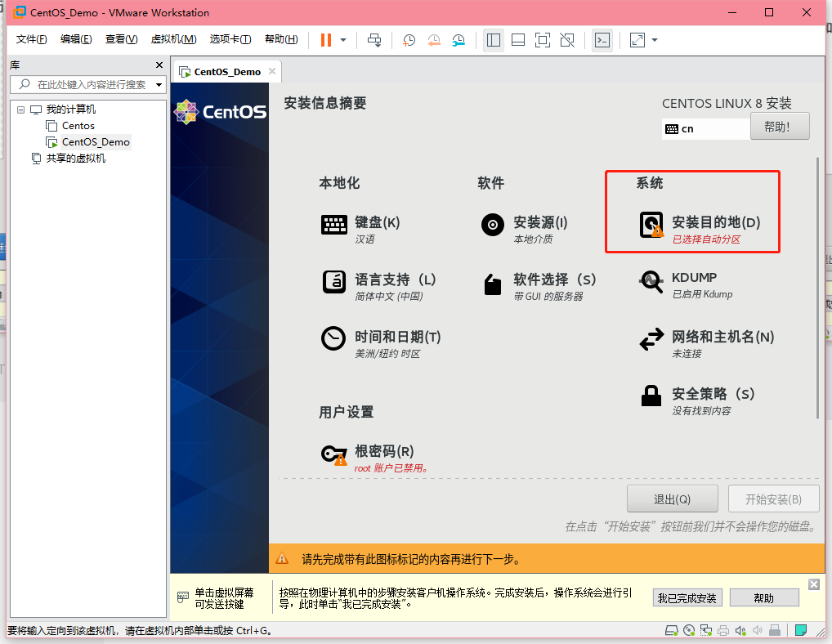Click the 帮助! button in installer

coord(780,126)
